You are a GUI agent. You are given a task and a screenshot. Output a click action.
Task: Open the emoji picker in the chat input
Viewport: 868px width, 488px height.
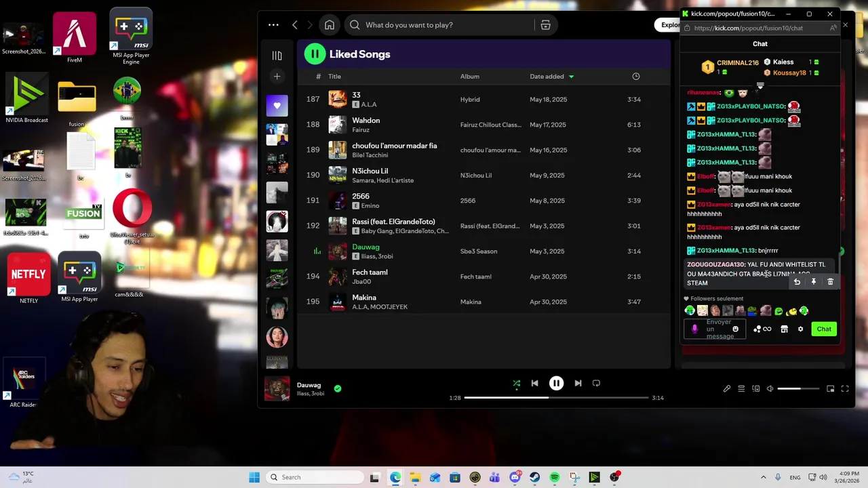click(x=735, y=329)
